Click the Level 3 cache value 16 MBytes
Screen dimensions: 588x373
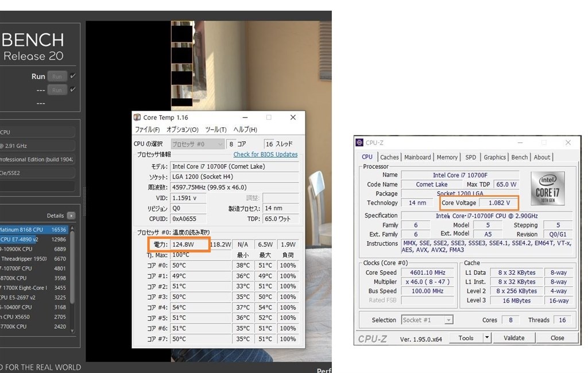coord(516,300)
